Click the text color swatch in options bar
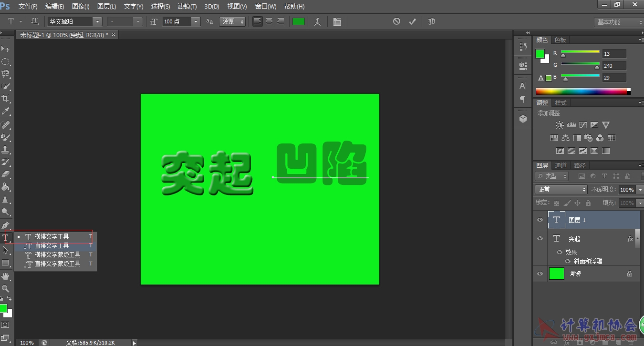 299,21
